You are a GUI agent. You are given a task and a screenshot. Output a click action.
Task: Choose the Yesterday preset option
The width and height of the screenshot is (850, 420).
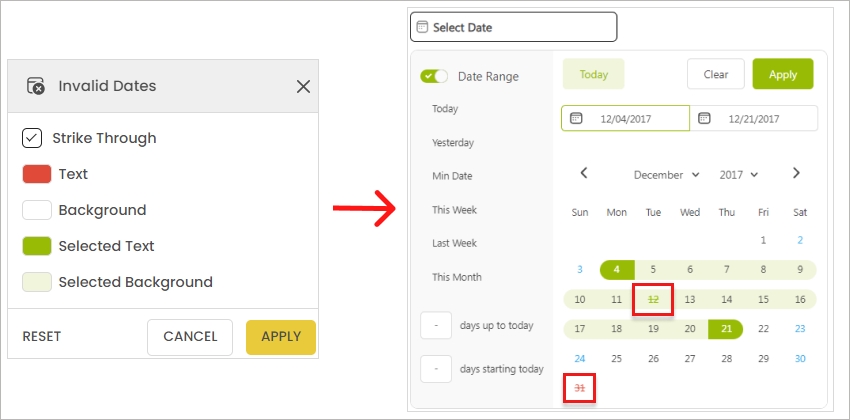point(453,143)
